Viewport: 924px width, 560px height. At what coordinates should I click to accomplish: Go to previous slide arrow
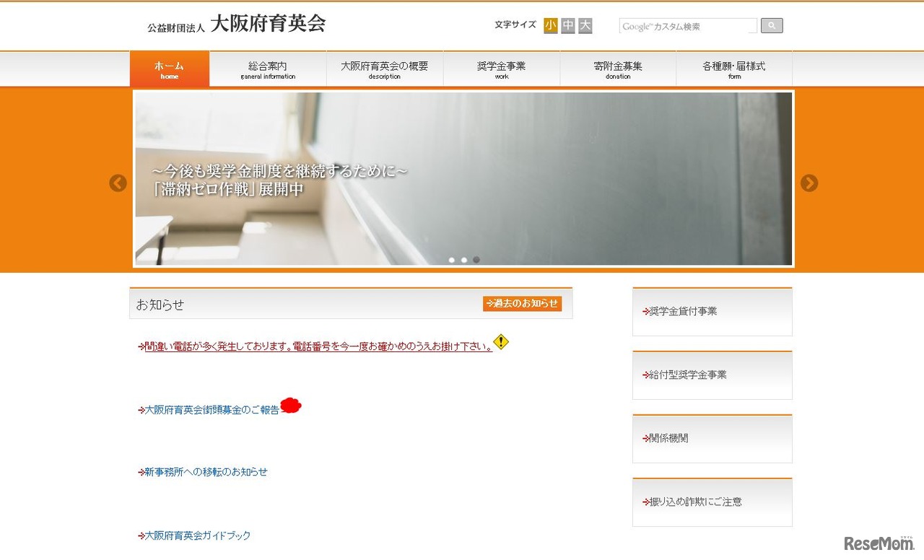[118, 183]
